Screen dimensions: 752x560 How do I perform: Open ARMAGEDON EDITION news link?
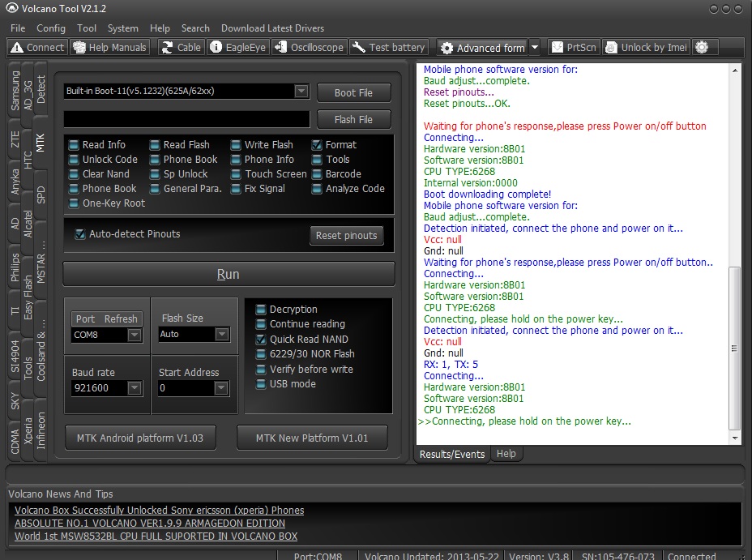150,523
